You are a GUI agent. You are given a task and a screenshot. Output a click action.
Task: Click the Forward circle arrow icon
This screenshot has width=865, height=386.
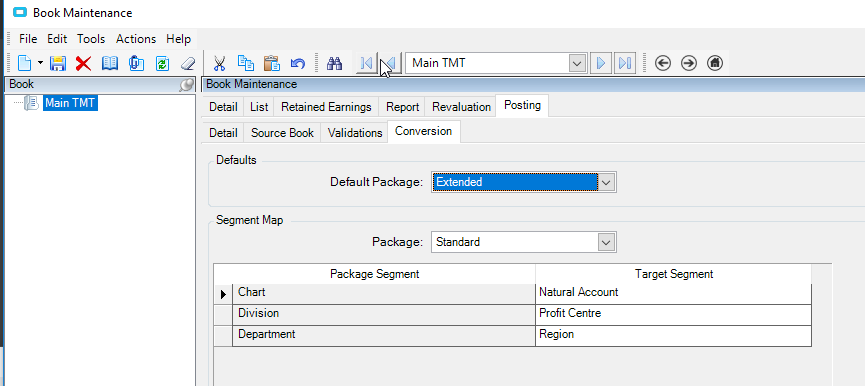[688, 63]
